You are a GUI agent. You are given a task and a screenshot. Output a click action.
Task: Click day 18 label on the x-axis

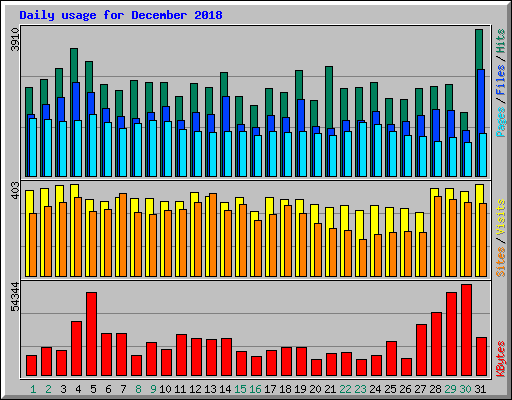pos(285,389)
